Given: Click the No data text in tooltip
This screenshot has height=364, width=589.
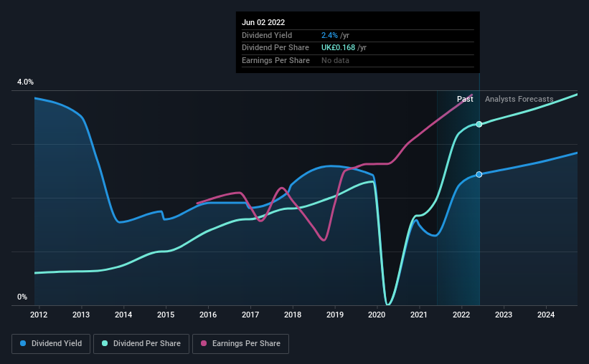Looking at the screenshot, I should (335, 60).
